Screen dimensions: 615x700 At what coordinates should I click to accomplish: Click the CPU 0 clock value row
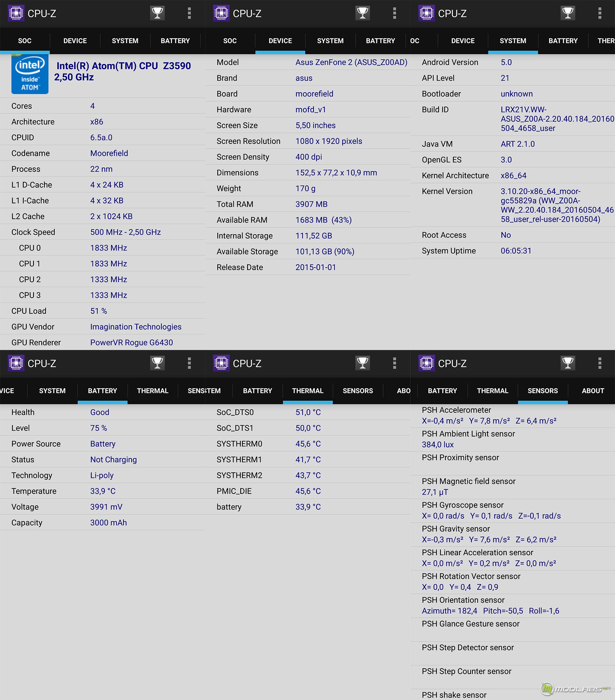click(103, 248)
